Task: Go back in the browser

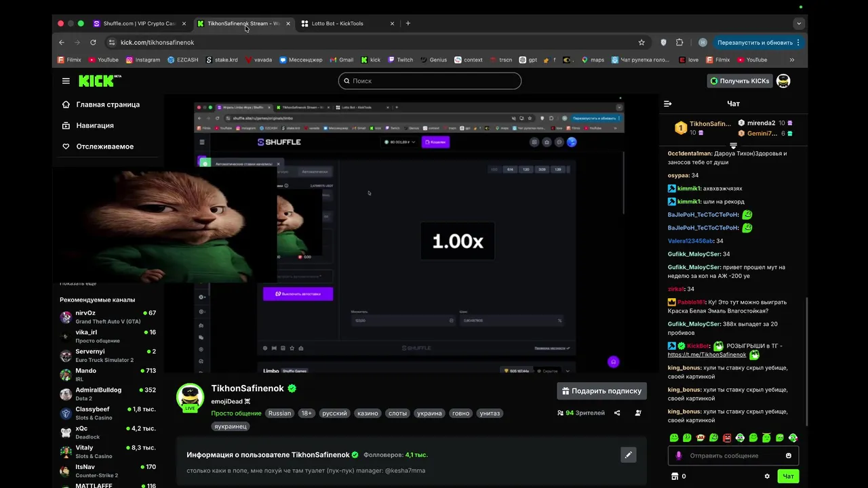Action: [x=62, y=42]
